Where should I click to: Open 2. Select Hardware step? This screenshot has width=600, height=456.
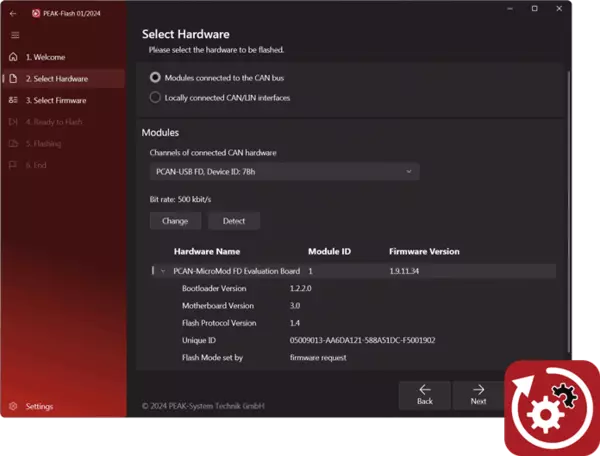click(x=63, y=79)
